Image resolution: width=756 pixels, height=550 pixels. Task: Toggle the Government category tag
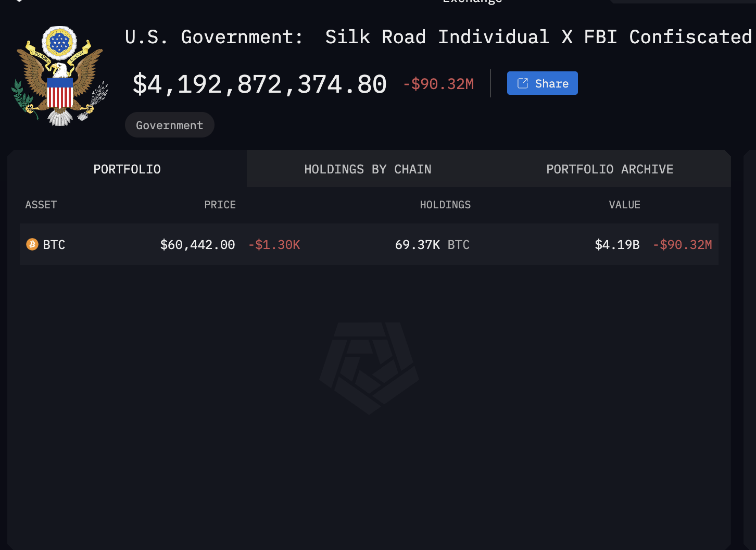pos(169,125)
